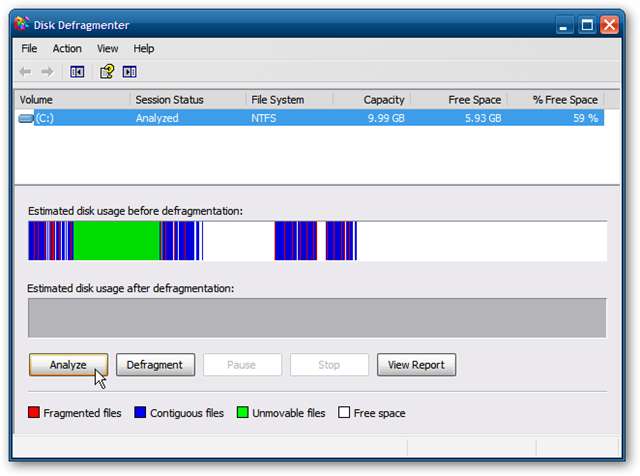Open the View menu
640x476 pixels.
(107, 48)
